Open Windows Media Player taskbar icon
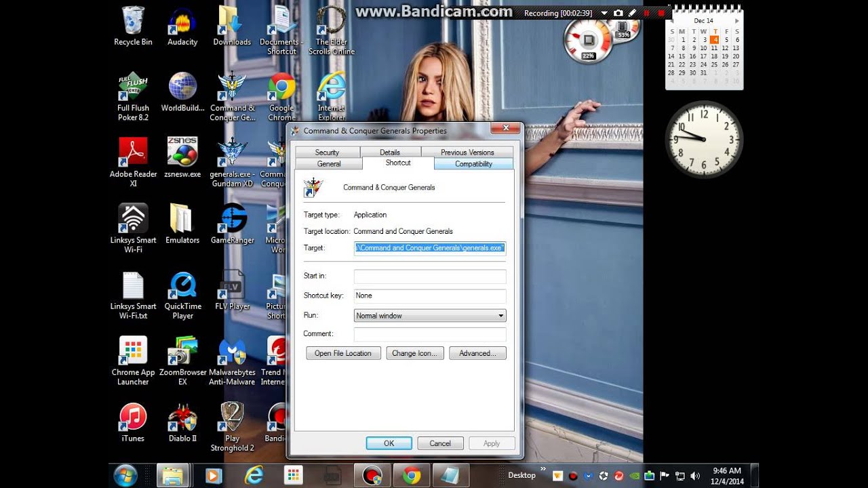 coord(213,475)
